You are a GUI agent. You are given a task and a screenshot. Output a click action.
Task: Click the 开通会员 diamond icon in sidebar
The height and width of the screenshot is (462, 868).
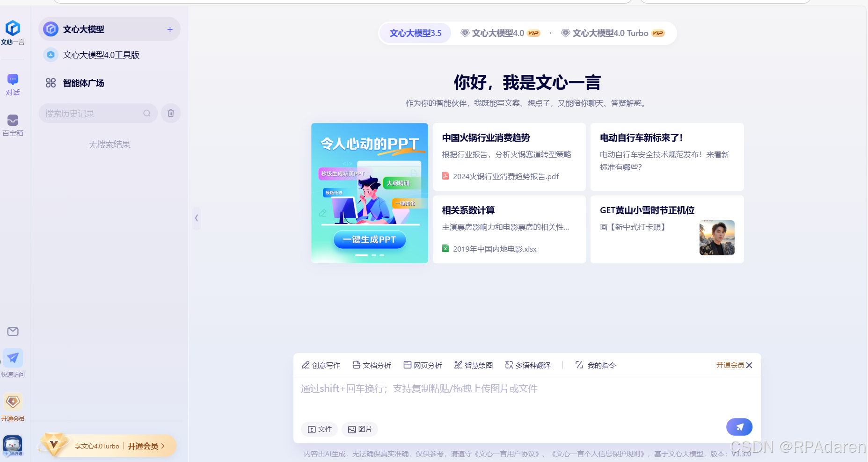(13, 402)
